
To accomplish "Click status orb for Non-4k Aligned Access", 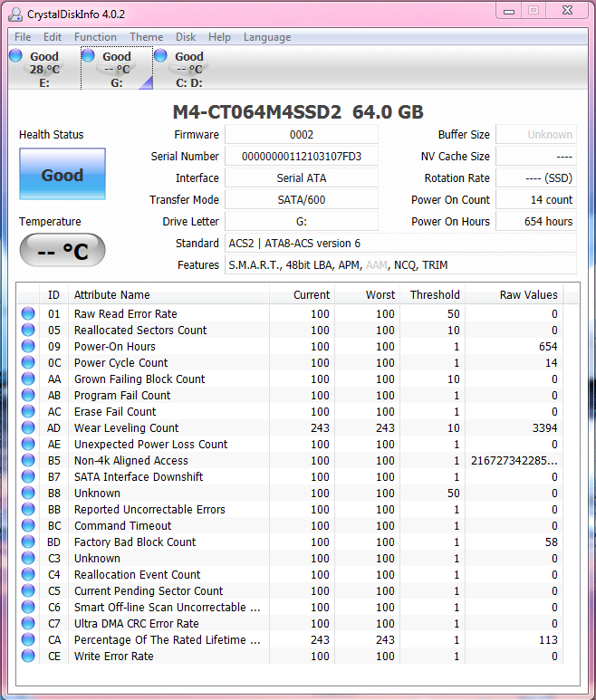I will point(28,460).
